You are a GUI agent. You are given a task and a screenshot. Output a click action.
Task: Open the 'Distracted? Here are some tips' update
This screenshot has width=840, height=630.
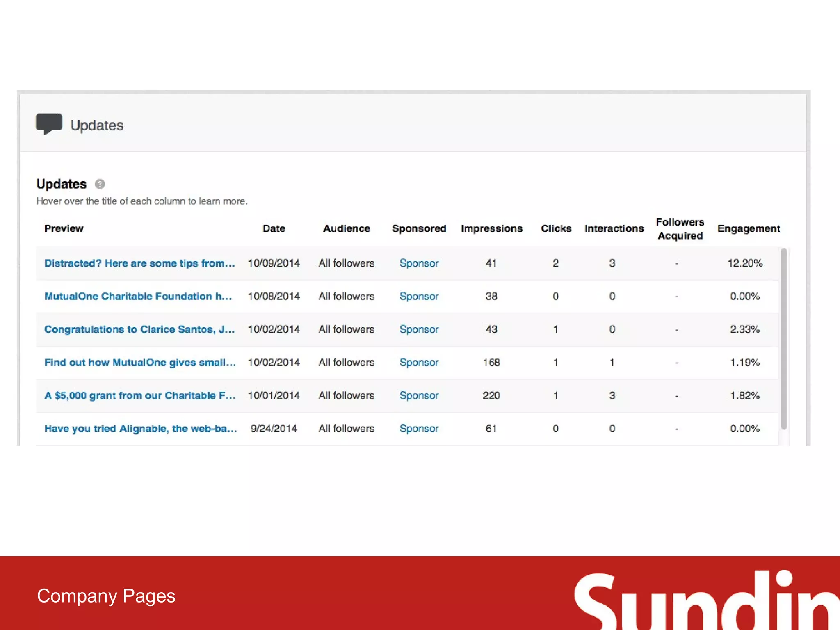(x=140, y=263)
